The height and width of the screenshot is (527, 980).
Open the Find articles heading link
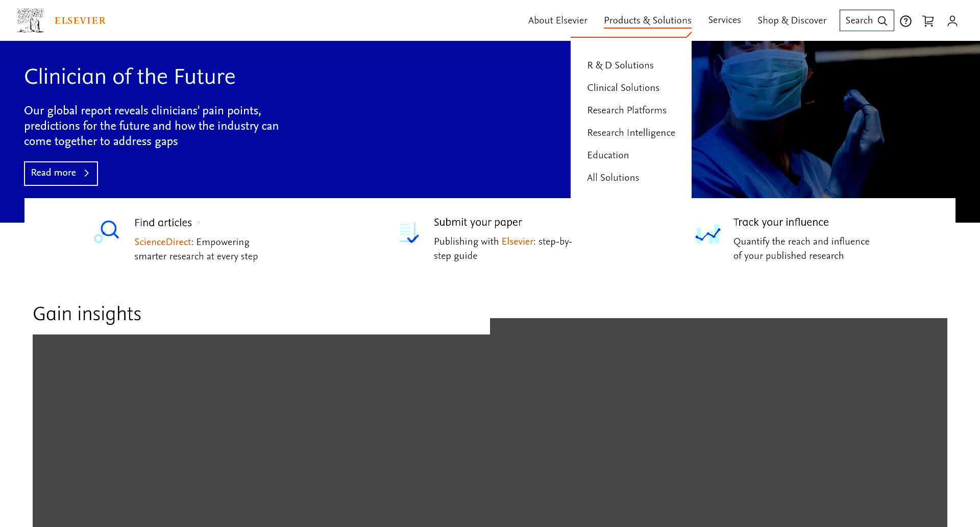coord(163,223)
